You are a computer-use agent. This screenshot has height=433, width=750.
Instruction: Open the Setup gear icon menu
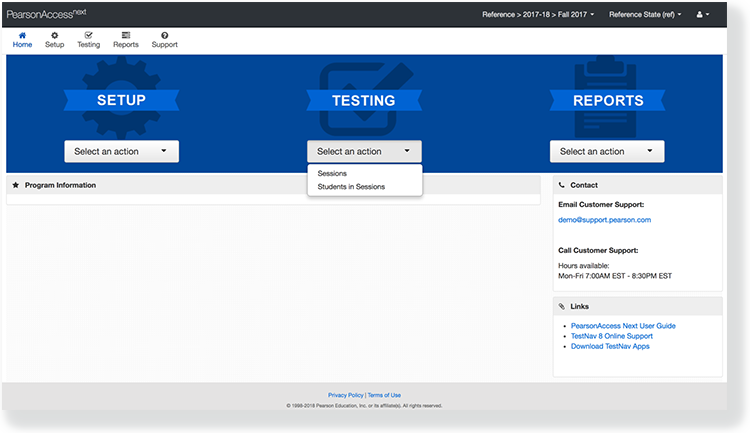[54, 36]
